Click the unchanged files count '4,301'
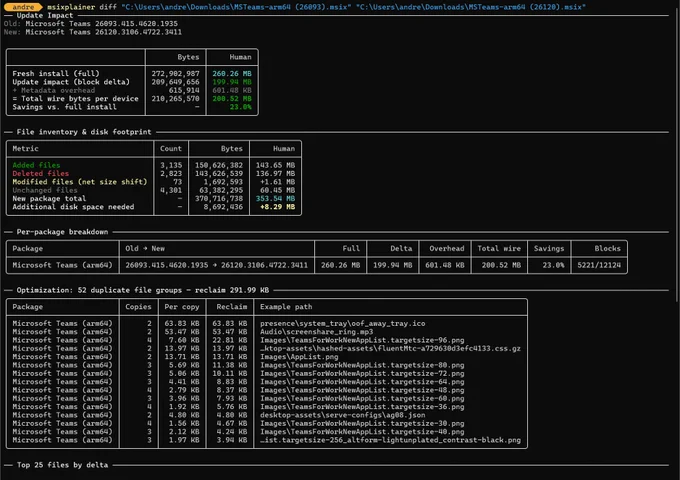Viewport: 680px width, 480px height. click(171, 190)
